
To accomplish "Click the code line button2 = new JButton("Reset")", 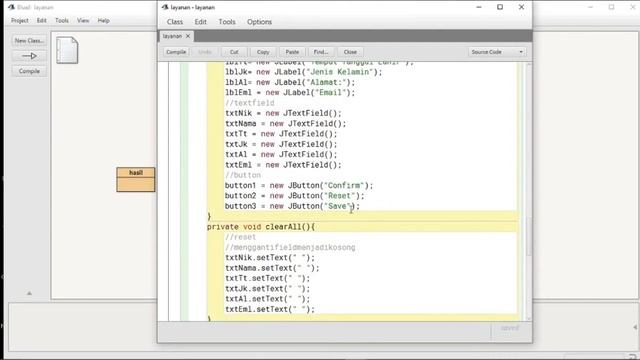I will (294, 196).
